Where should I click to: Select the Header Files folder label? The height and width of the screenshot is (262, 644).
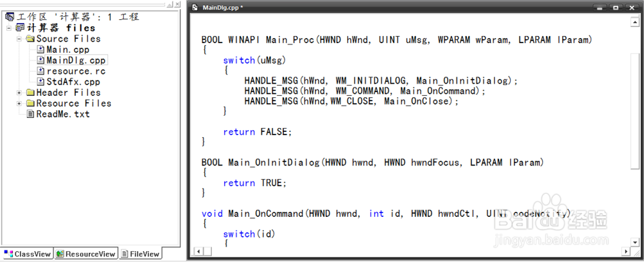68,93
